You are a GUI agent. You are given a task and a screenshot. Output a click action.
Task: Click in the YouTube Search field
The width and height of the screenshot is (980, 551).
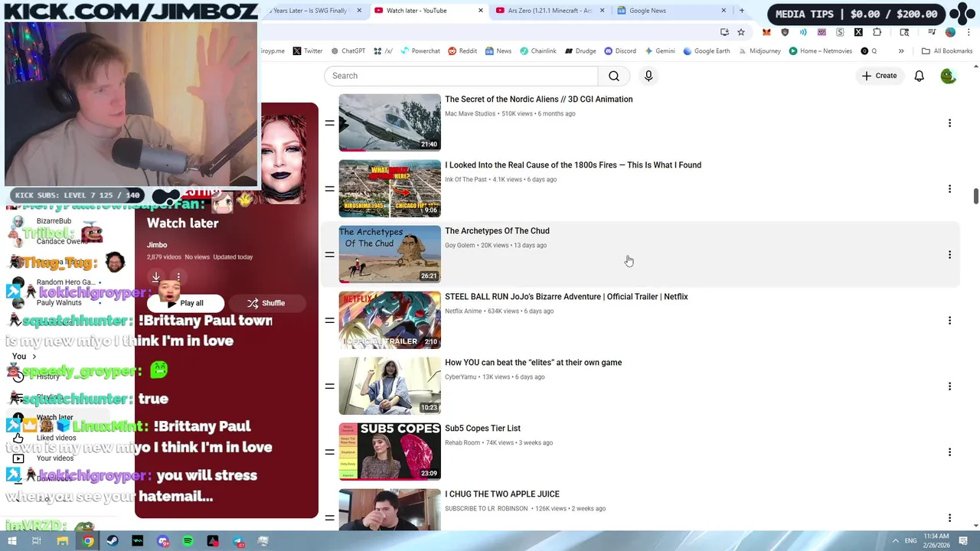pyautogui.click(x=461, y=76)
